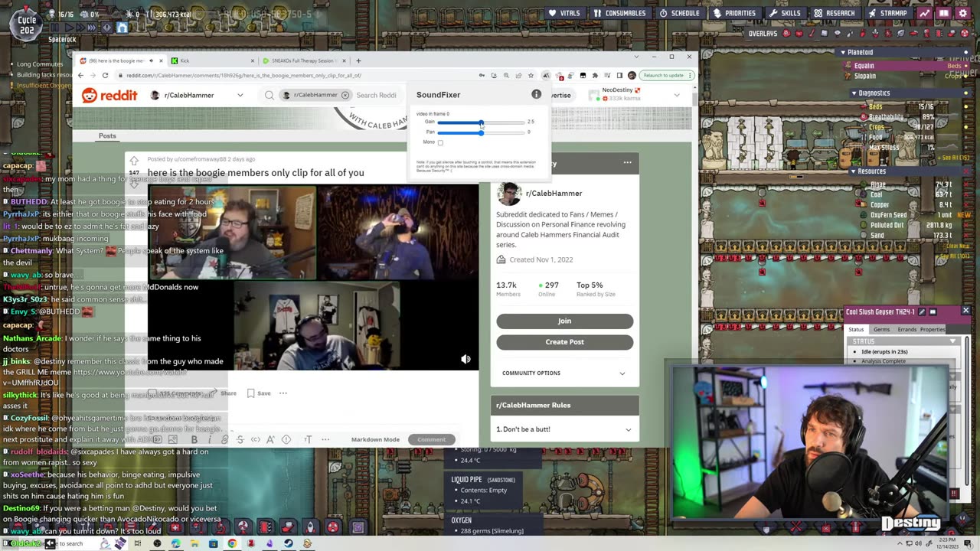This screenshot has width=980, height=551.
Task: Go back in browser history
Action: click(80, 75)
